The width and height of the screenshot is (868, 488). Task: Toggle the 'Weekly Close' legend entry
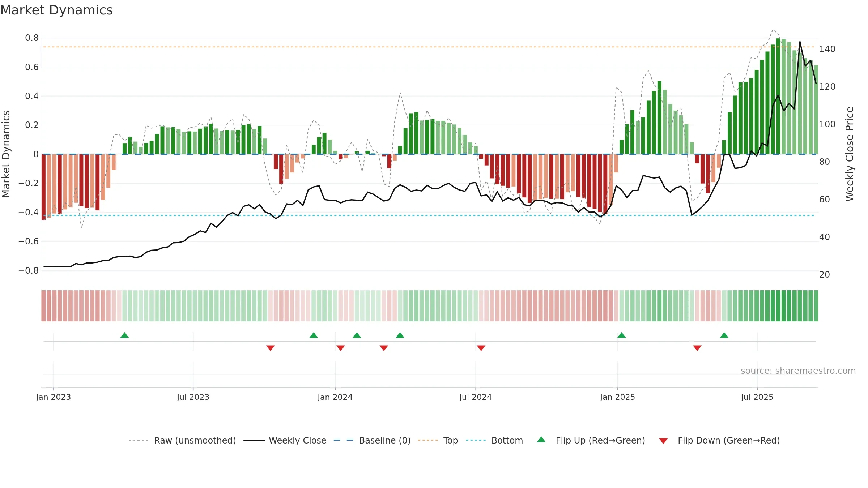tap(297, 440)
